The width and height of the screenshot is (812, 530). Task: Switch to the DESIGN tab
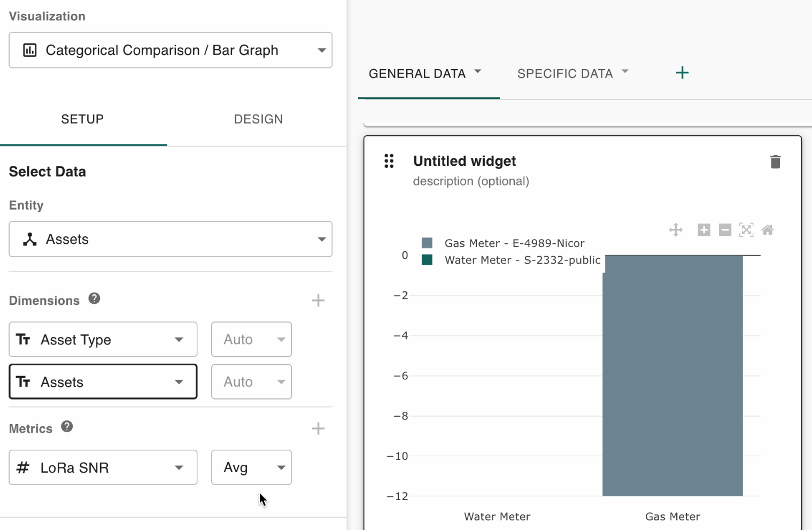click(258, 119)
